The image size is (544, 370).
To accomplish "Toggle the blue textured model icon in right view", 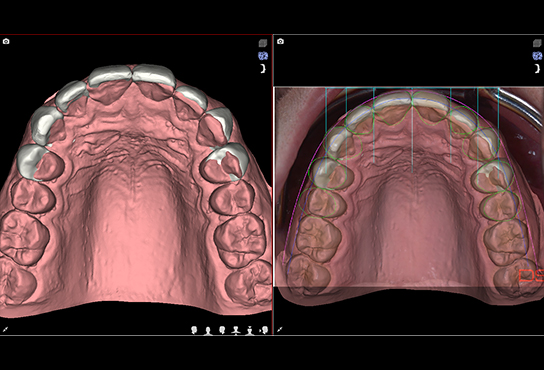I will 537,56.
